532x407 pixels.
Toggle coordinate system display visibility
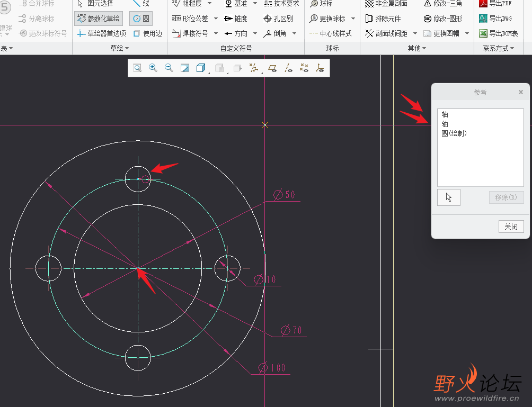[320, 68]
